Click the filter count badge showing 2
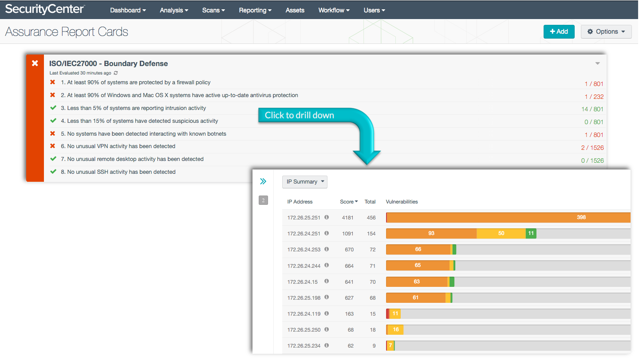 (263, 201)
